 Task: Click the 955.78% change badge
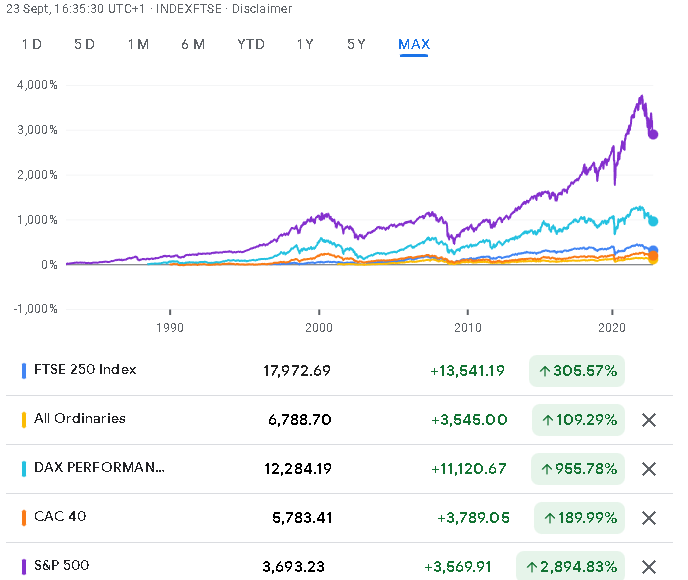click(x=578, y=469)
